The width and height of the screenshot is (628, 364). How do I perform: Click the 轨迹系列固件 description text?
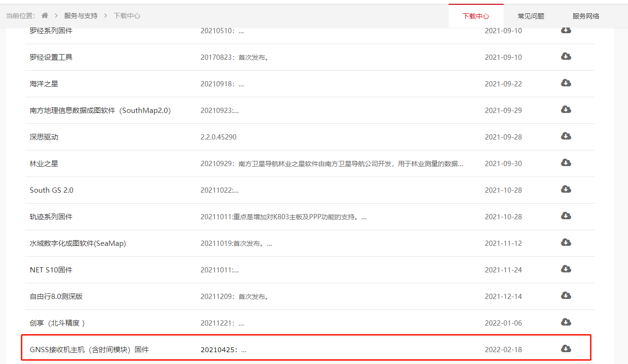tap(283, 217)
